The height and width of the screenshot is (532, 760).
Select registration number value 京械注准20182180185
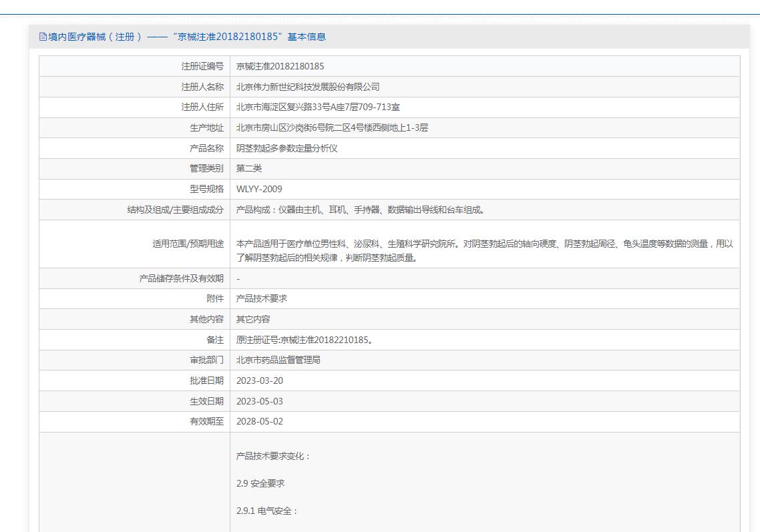(280, 66)
